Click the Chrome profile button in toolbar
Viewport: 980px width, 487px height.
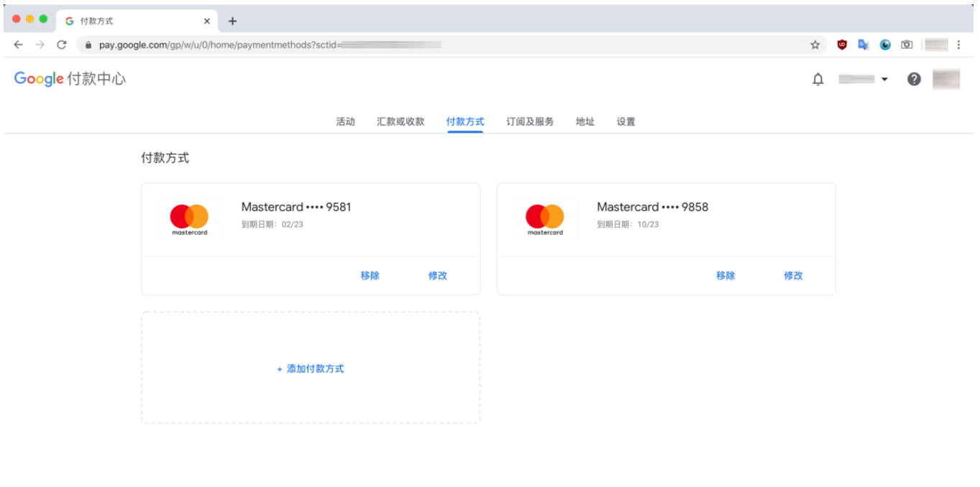[936, 45]
